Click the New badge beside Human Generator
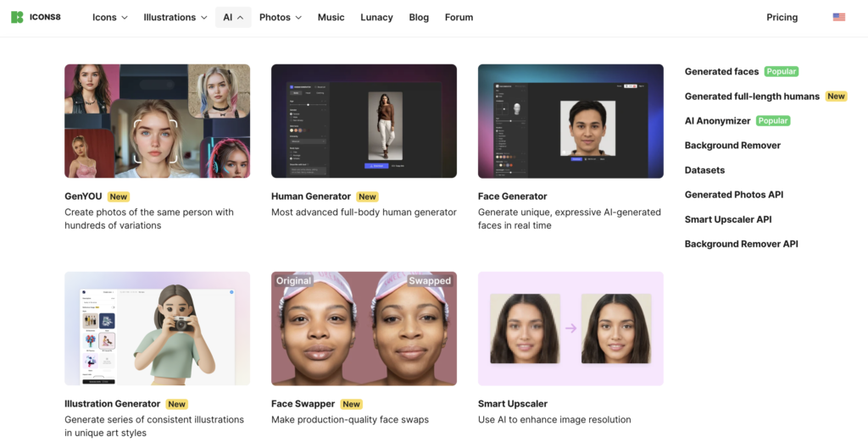The width and height of the screenshot is (868, 442). (367, 196)
